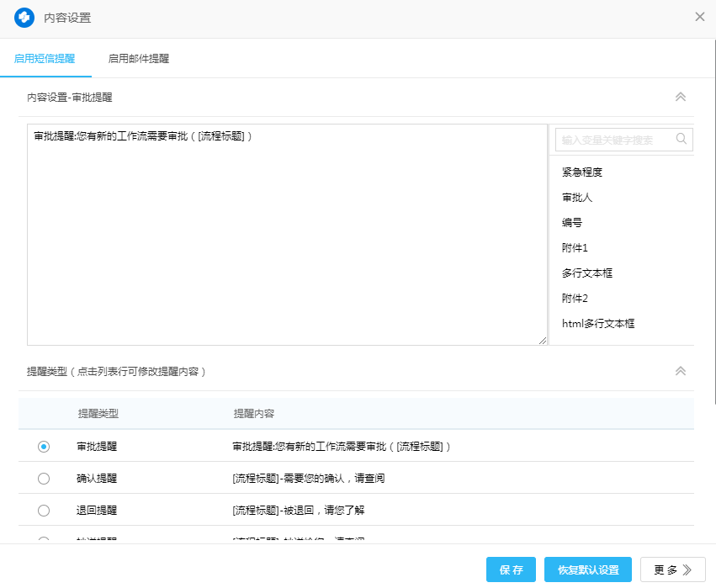Switch to 启用邮件提醒 tab
Image resolution: width=716 pixels, height=588 pixels.
click(139, 59)
